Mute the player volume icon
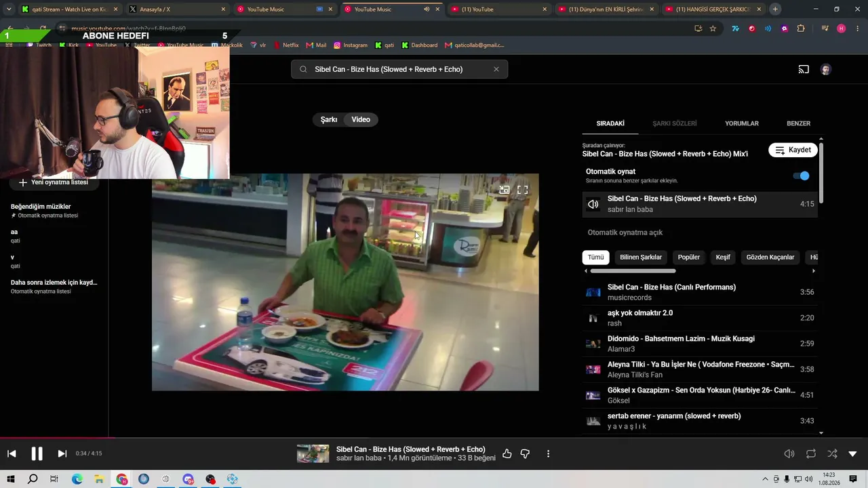Screen dimensions: 868x488 [789, 453]
